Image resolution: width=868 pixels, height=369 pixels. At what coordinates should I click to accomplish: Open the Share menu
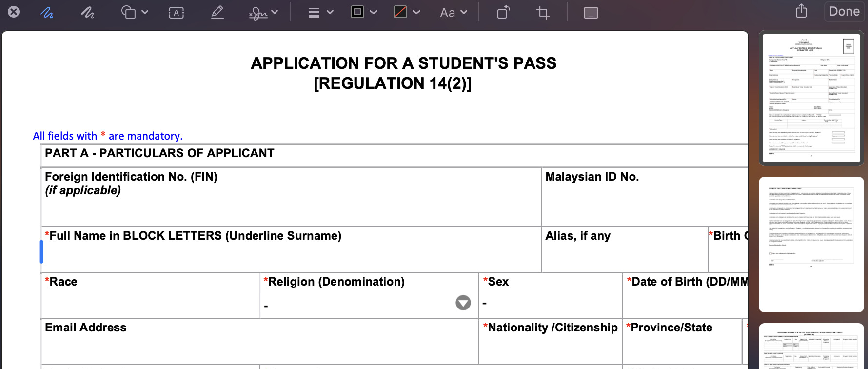point(801,11)
